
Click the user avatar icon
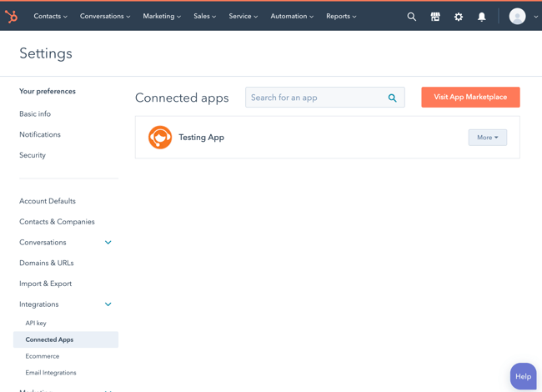(x=517, y=17)
